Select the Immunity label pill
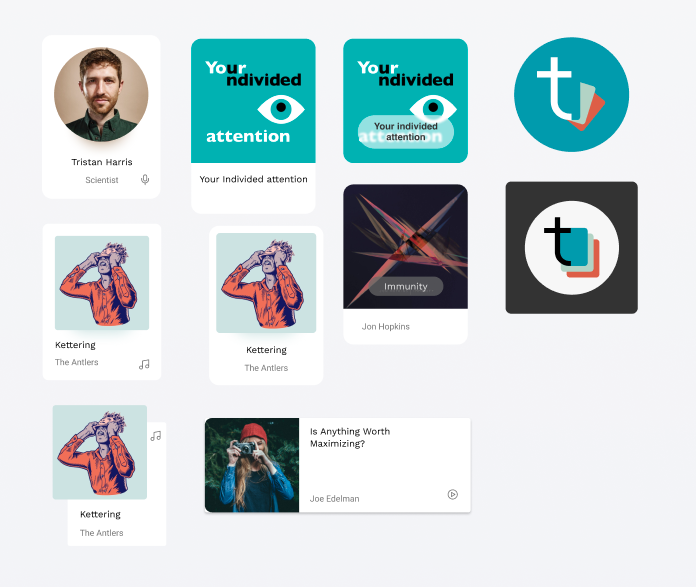 pyautogui.click(x=406, y=286)
